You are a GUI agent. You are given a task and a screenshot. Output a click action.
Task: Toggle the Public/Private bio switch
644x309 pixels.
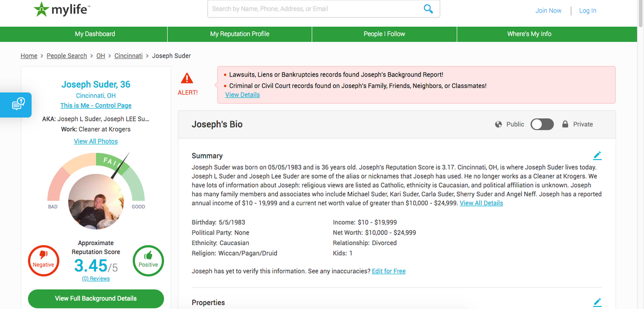[542, 124]
